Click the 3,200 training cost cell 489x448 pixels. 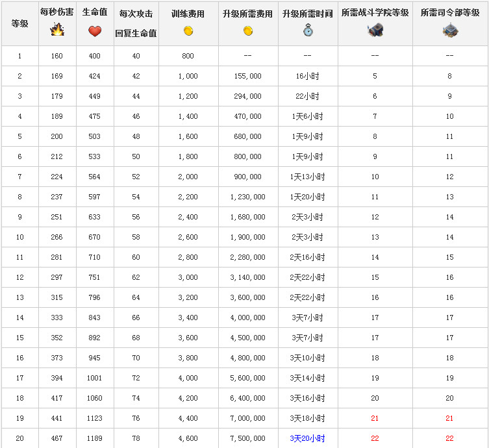pyautogui.click(x=188, y=297)
